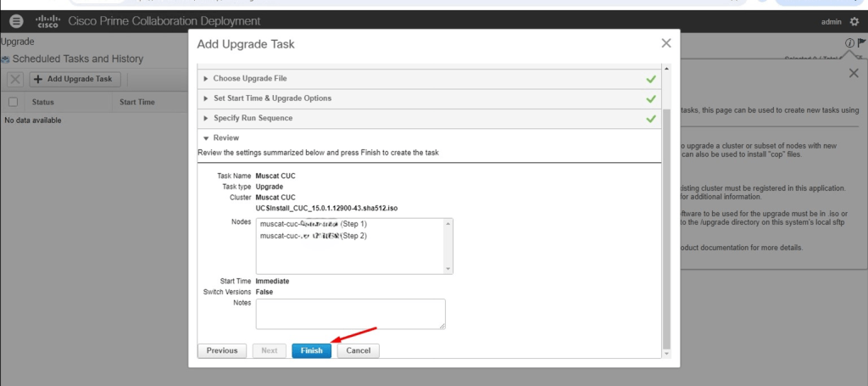Click the delete task X icon
This screenshot has width=868, height=386.
[x=14, y=79]
